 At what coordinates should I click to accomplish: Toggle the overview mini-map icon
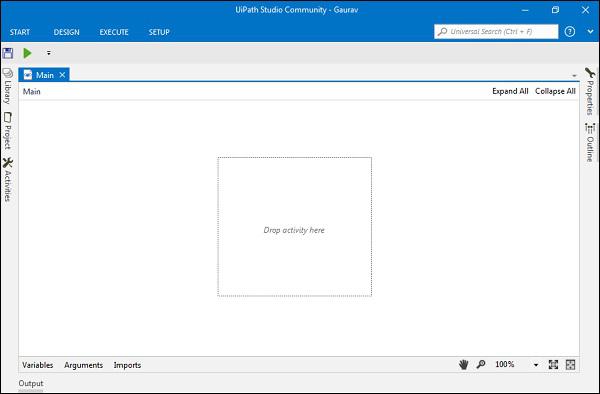pos(570,365)
